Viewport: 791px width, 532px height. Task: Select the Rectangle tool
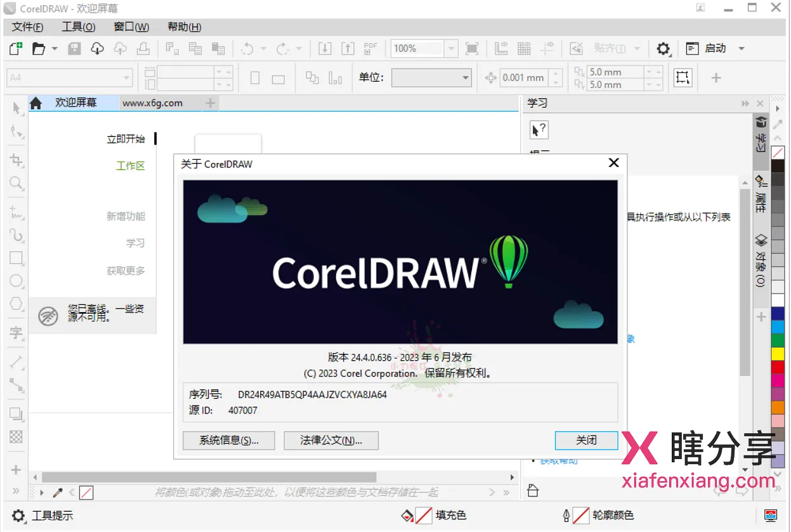(16, 258)
